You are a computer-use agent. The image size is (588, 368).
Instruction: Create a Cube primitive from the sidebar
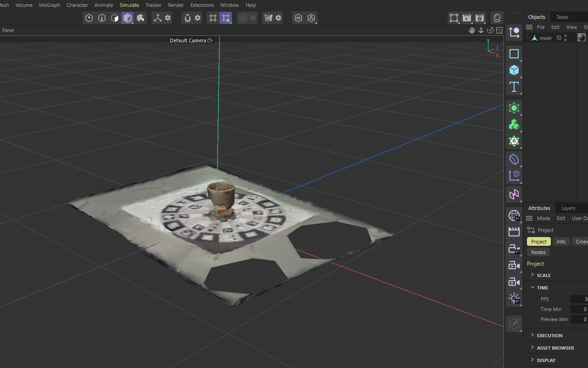[x=514, y=70]
